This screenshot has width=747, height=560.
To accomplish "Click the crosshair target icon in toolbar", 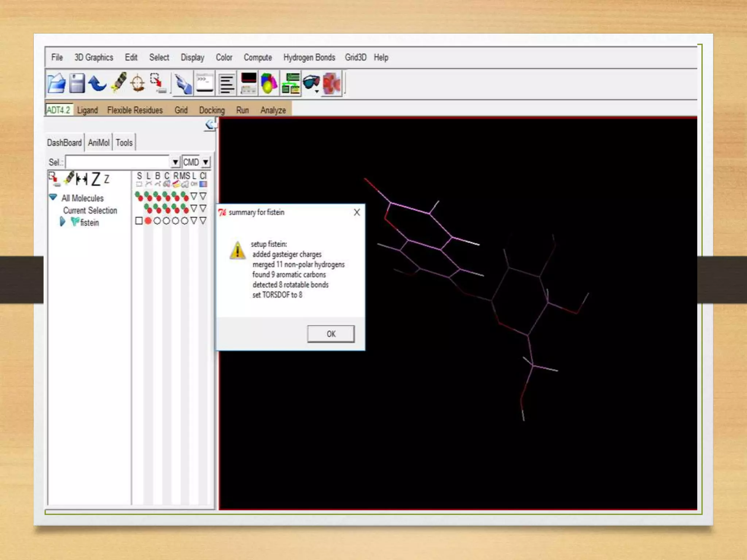I will (x=138, y=83).
